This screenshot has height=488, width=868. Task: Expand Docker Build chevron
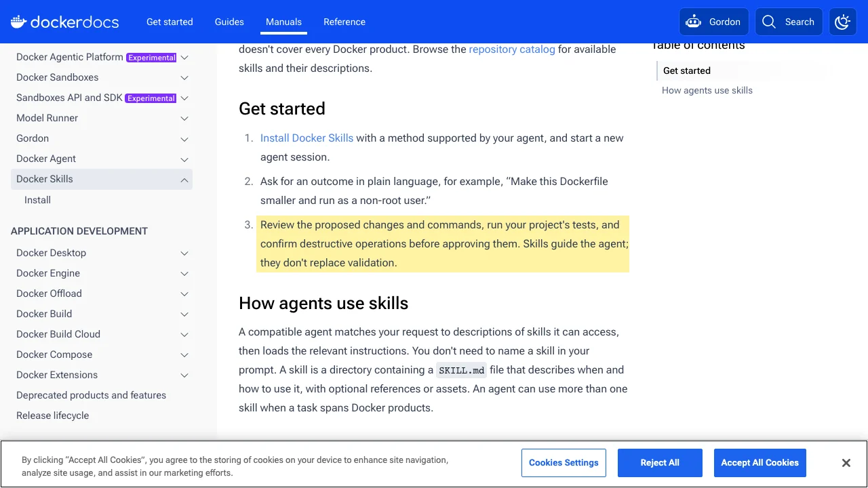point(184,314)
